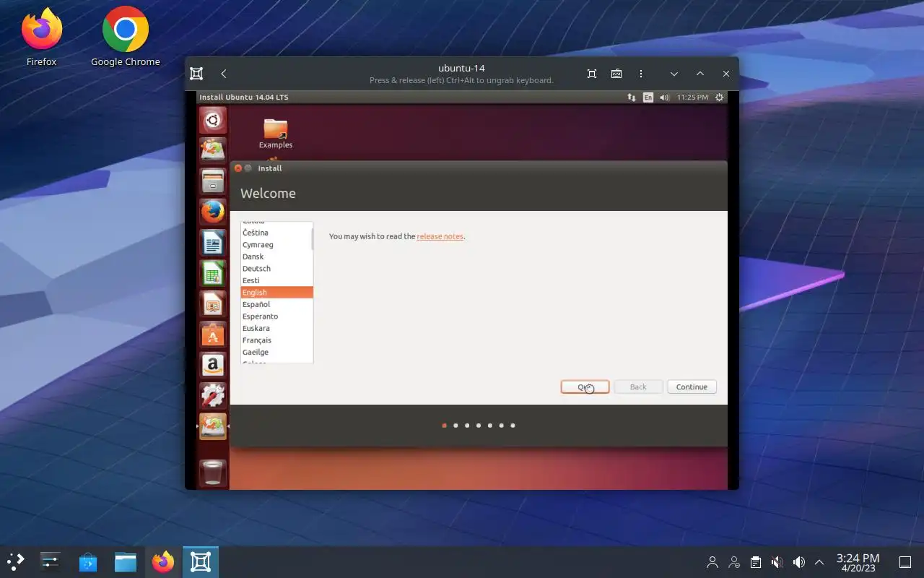Select Cymraeg language
The width and height of the screenshot is (924, 578).
[276, 244]
